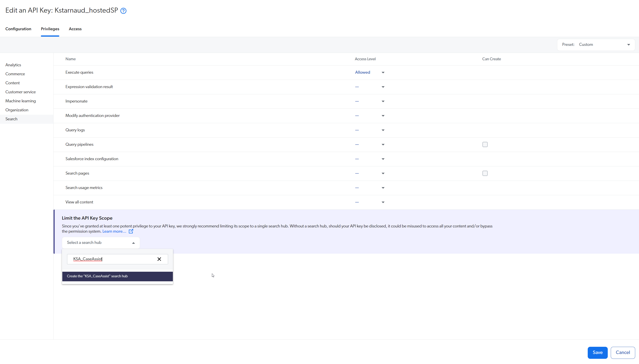Click the Can Create column header

[491, 59]
